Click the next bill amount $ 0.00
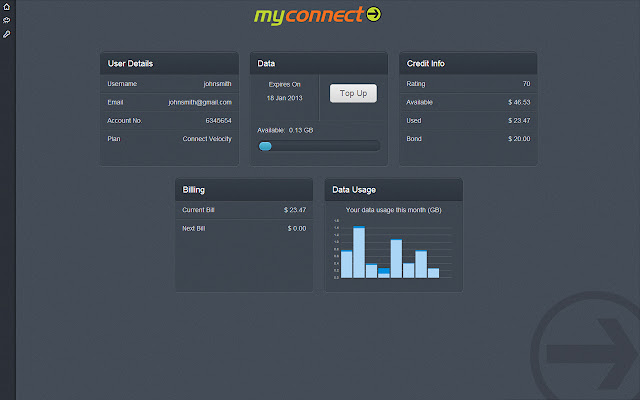This screenshot has height=400, width=640. tap(297, 228)
